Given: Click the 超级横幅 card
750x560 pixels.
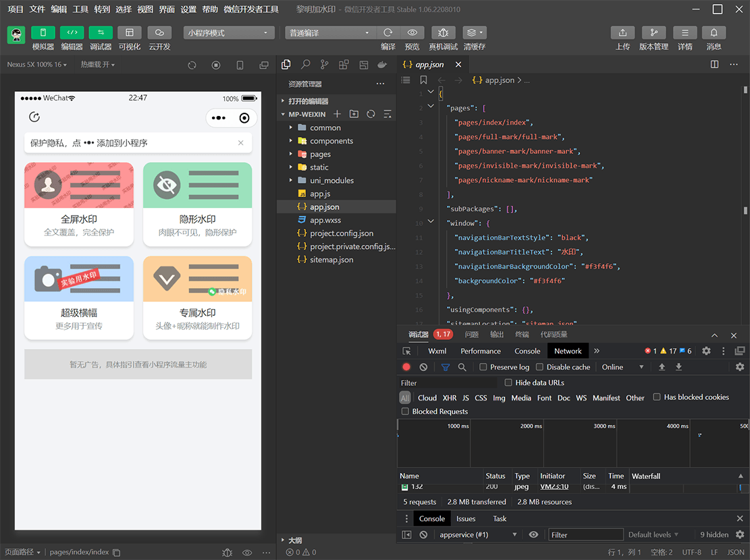Looking at the screenshot, I should click(x=79, y=298).
